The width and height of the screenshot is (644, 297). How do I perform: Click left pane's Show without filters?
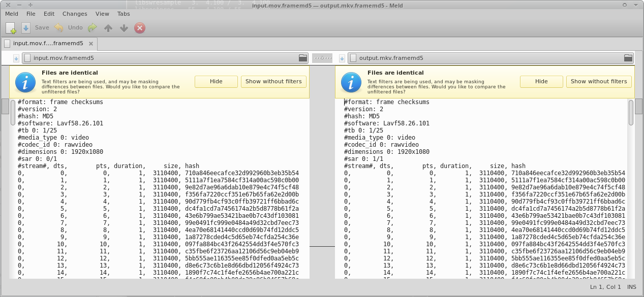point(273,81)
